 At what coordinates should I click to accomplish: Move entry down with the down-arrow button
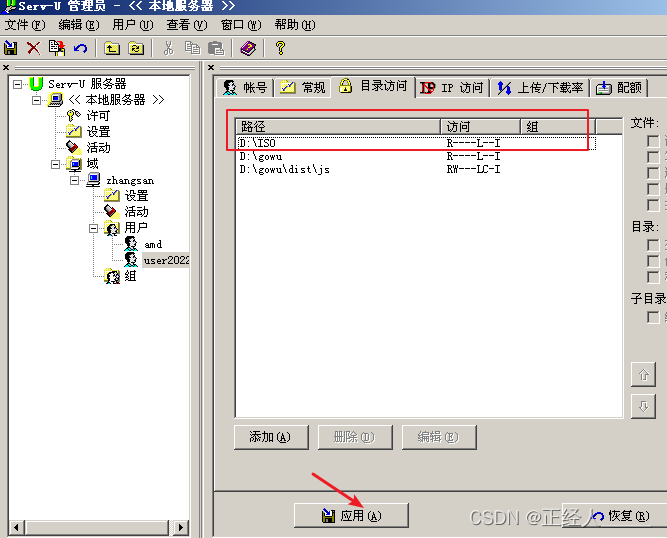[x=643, y=406]
